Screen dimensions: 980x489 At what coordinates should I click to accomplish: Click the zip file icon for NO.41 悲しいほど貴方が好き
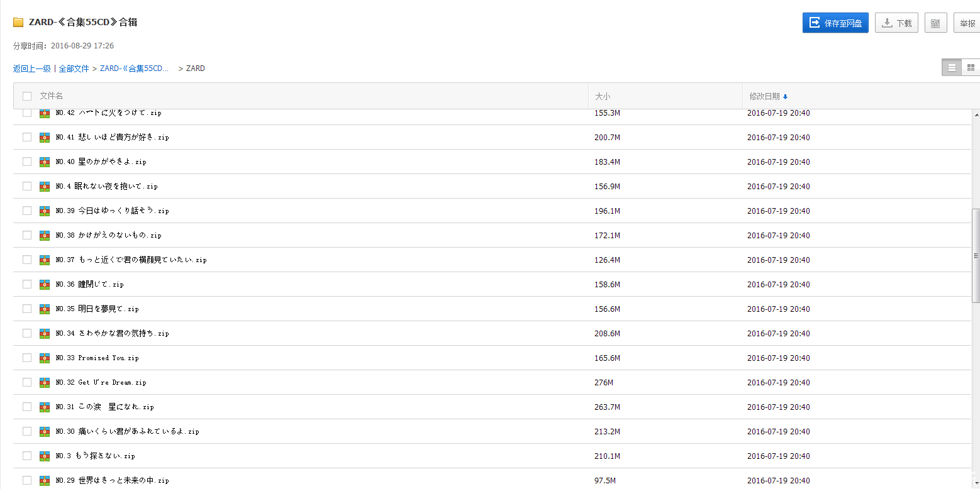(45, 137)
